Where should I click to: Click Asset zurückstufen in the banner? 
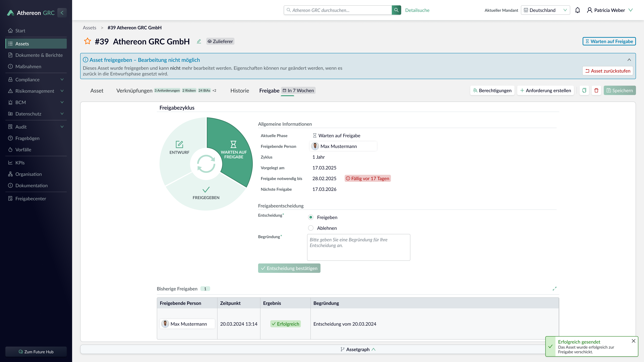(x=607, y=71)
